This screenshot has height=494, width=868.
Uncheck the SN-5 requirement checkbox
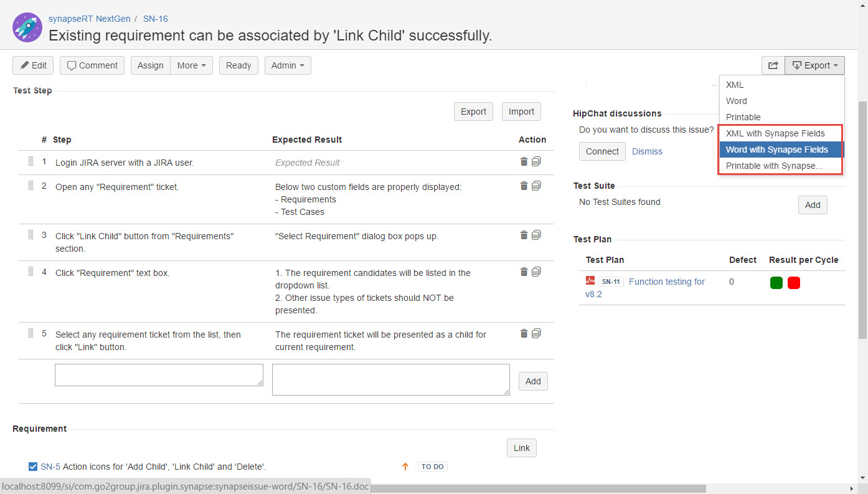pyautogui.click(x=33, y=467)
